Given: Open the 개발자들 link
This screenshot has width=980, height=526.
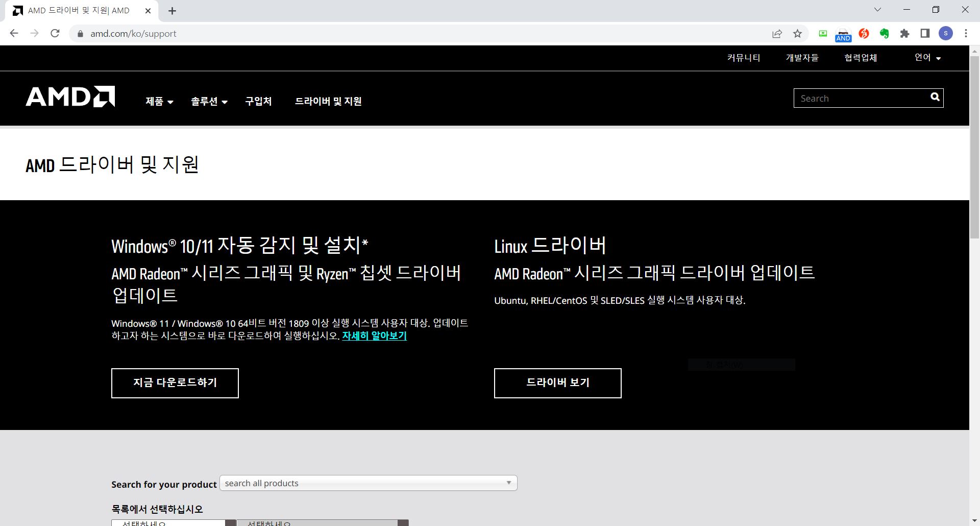Looking at the screenshot, I should (802, 58).
